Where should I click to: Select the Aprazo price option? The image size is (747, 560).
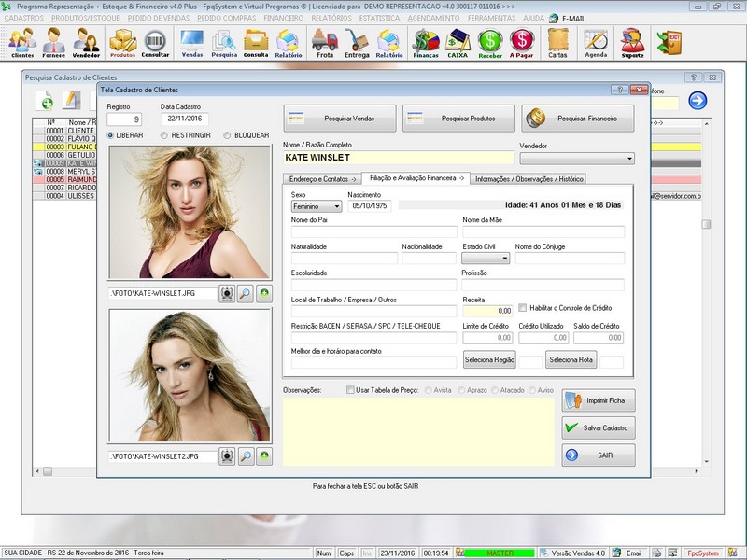click(x=461, y=390)
